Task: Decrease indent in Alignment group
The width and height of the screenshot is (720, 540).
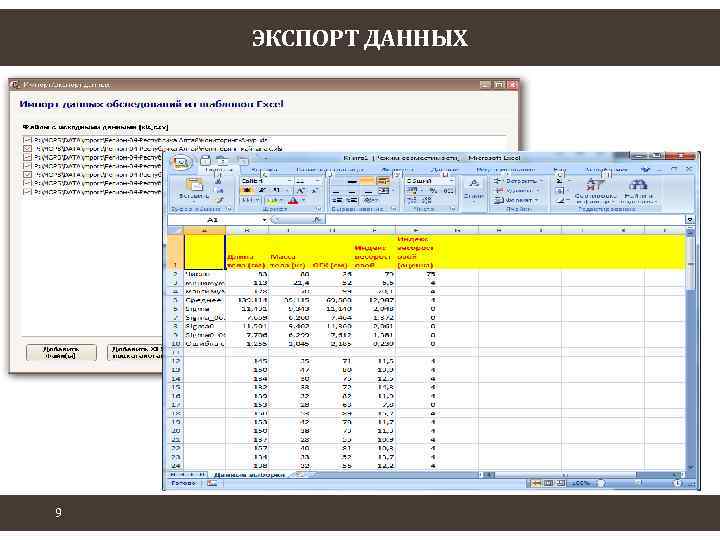Action: [338, 200]
